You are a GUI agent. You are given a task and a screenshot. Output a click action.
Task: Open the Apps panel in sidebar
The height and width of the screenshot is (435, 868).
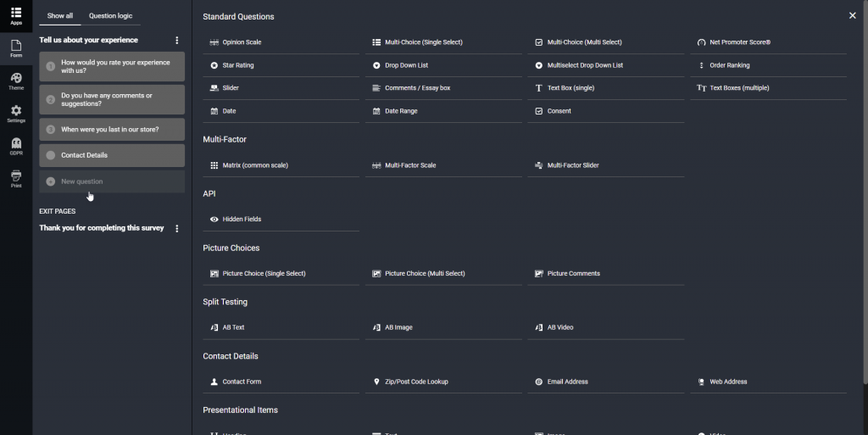pos(16,15)
